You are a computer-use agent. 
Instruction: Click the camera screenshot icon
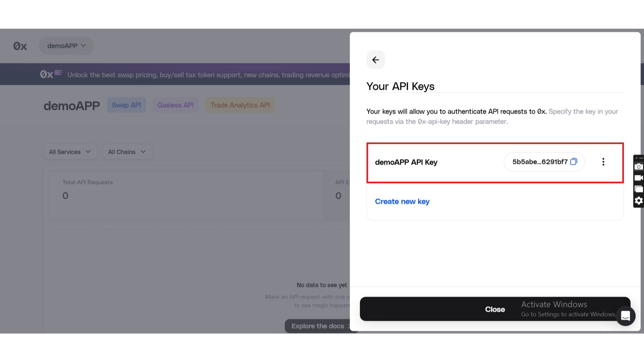tap(639, 167)
